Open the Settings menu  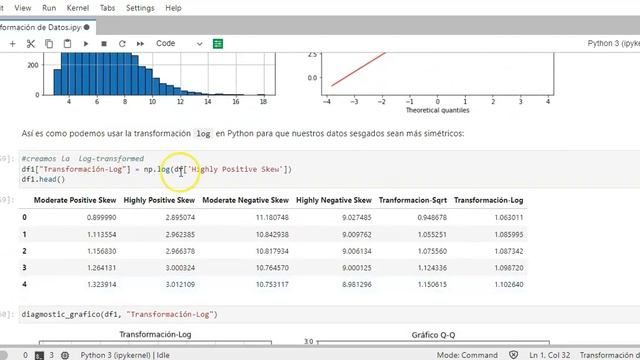[x=140, y=8]
